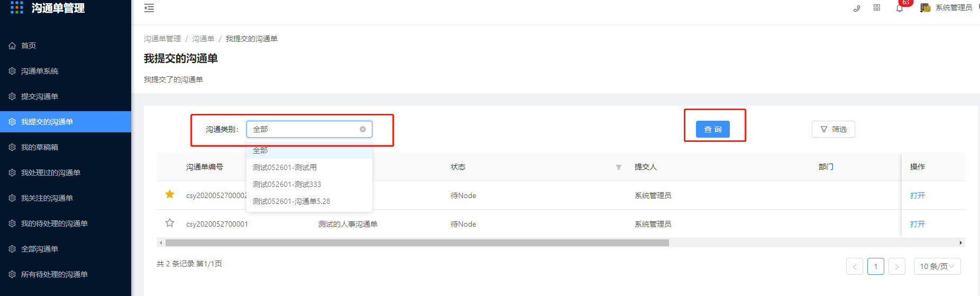Screen dimensions: 980x296
Task: Click the gear icon beside 我的待处理的沟通单
Action: tap(12, 223)
